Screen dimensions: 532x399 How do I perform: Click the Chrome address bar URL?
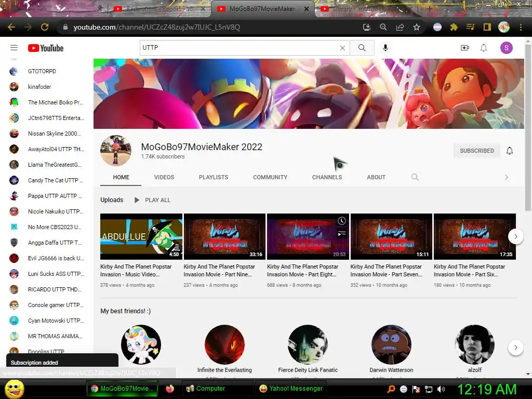(157, 27)
